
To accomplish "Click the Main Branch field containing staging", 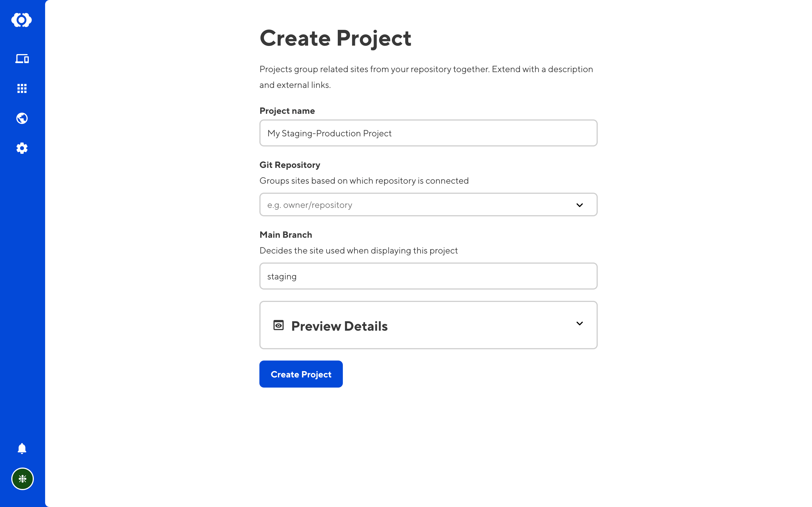I will pyautogui.click(x=428, y=276).
